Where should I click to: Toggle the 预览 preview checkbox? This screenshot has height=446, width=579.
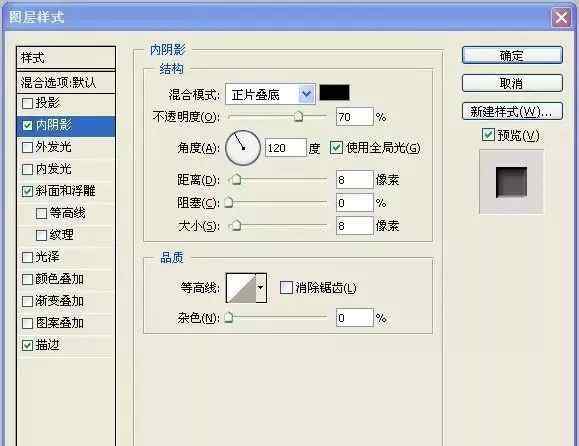coord(488,135)
